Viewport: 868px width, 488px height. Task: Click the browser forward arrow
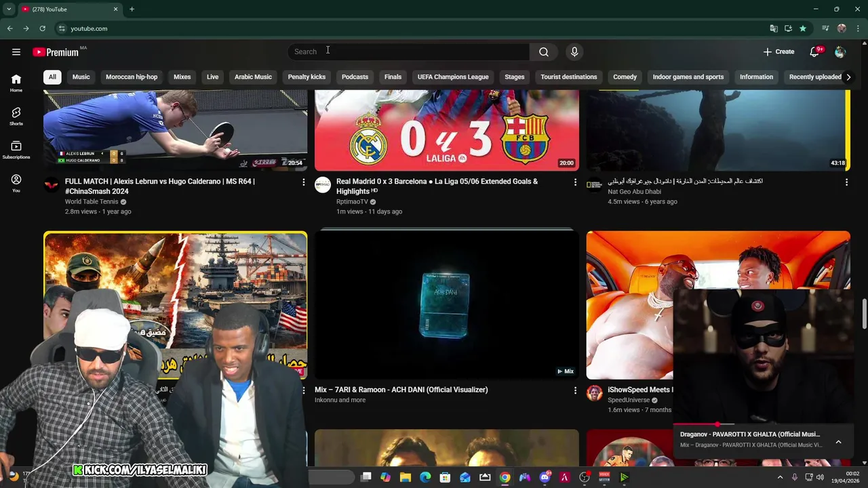(x=26, y=28)
